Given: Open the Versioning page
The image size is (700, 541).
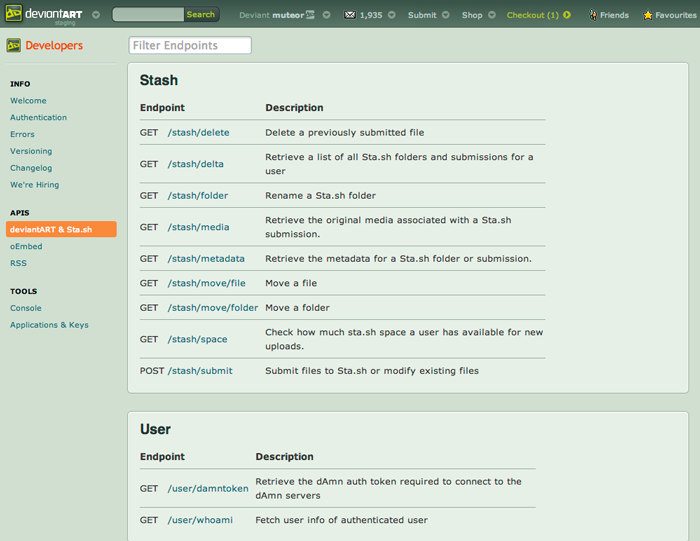Looking at the screenshot, I should pyautogui.click(x=31, y=151).
